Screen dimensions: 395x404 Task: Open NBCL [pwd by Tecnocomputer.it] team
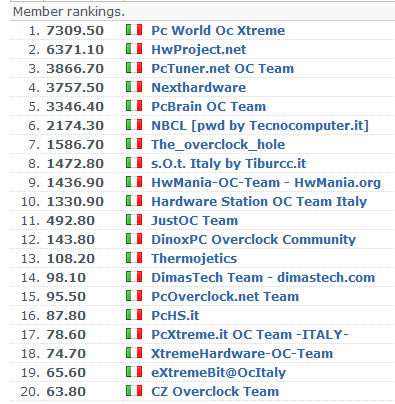coord(260,126)
